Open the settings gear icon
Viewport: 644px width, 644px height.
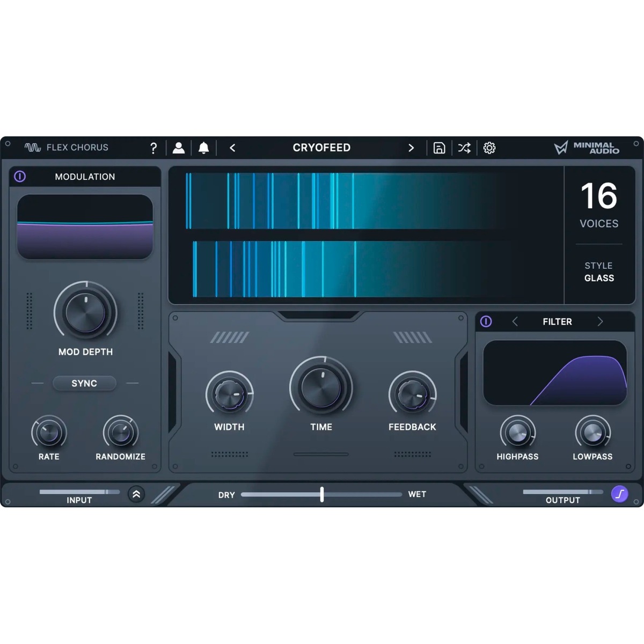tap(489, 148)
